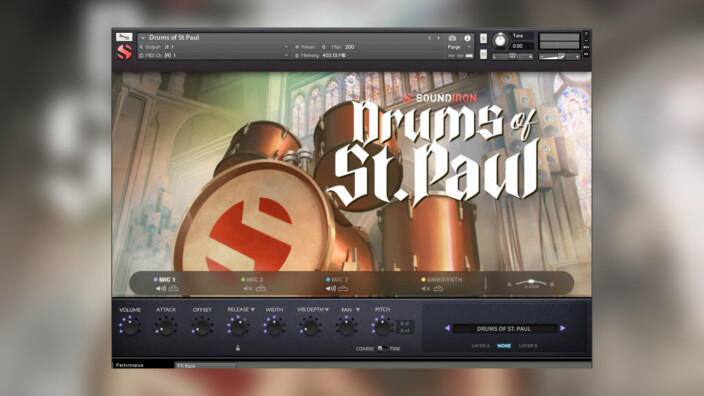Toggle the lock icon below RELEASE
The image size is (704, 396).
tap(238, 348)
